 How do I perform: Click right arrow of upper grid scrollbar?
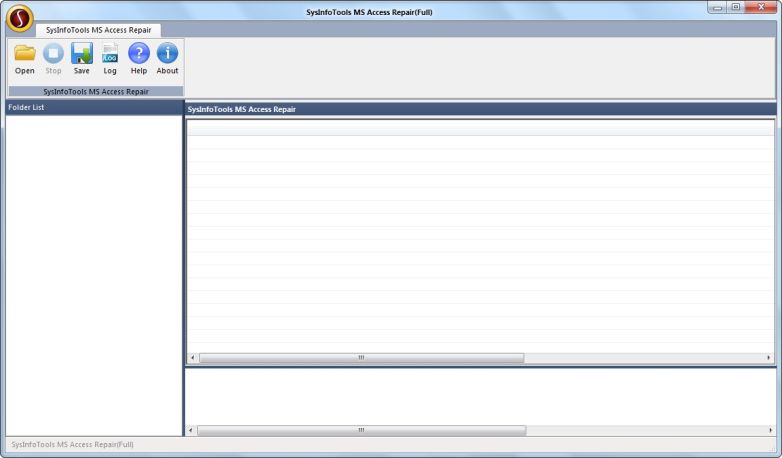pyautogui.click(x=768, y=358)
